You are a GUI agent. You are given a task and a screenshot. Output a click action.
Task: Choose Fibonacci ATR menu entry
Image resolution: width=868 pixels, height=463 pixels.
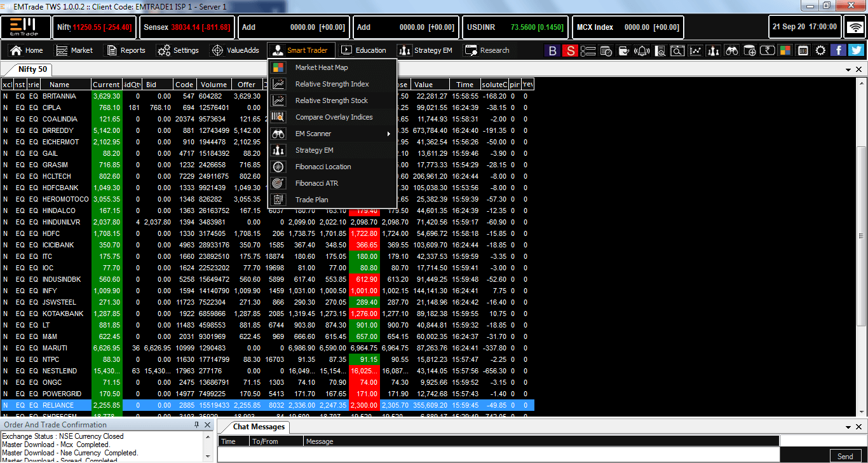pos(316,183)
